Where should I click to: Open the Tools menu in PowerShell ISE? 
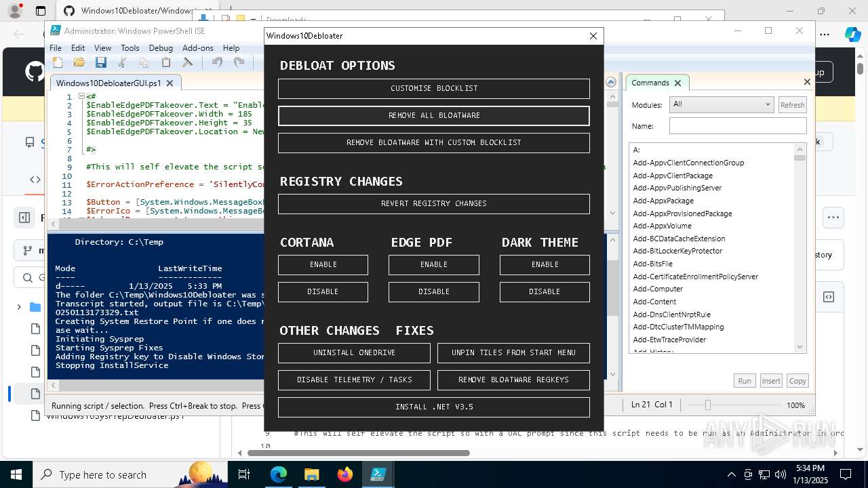click(x=130, y=48)
